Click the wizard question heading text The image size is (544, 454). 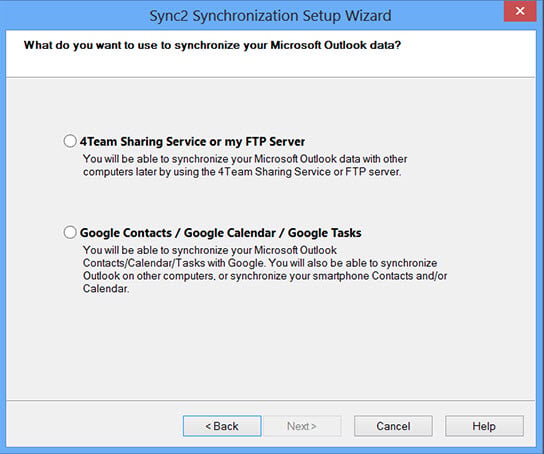coord(212,45)
